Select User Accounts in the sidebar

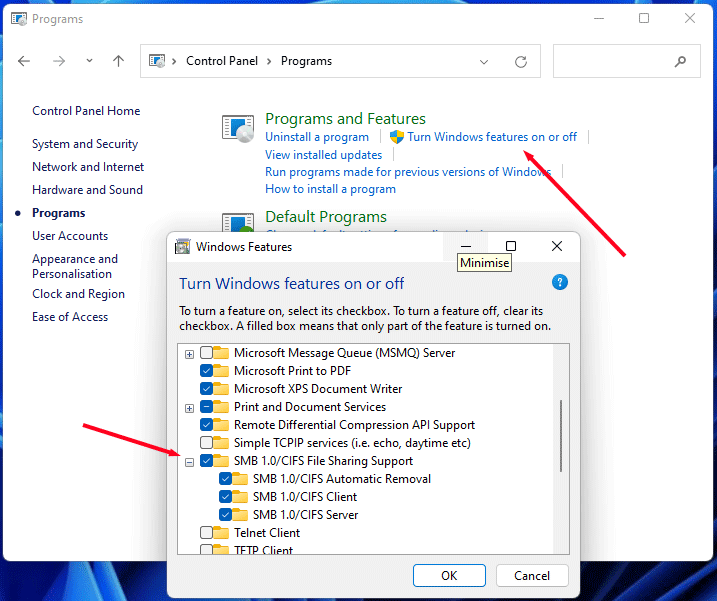tap(70, 236)
